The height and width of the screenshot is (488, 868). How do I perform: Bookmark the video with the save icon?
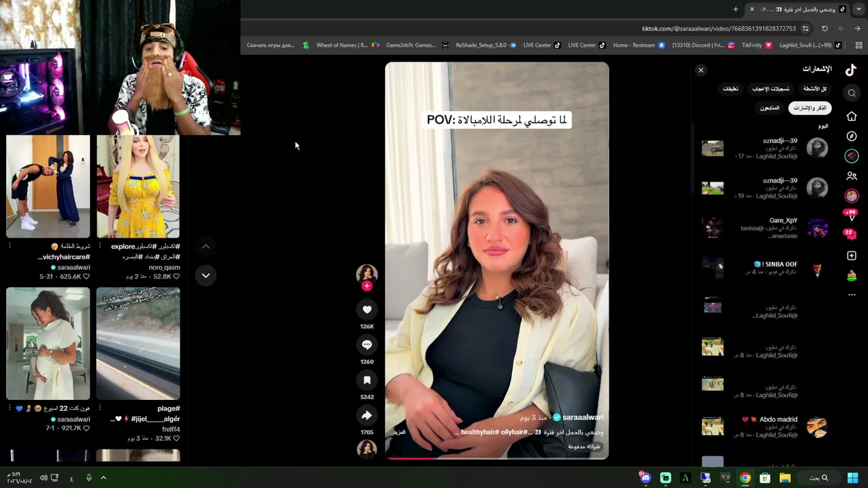367,380
